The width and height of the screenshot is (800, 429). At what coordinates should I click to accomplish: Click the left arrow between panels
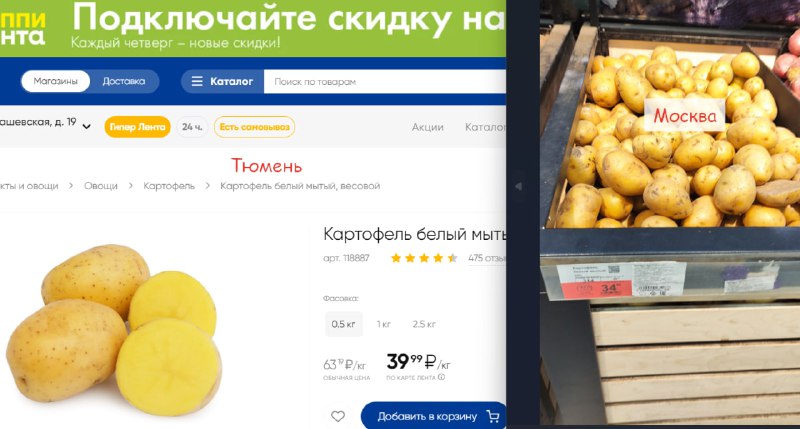pyautogui.click(x=518, y=186)
